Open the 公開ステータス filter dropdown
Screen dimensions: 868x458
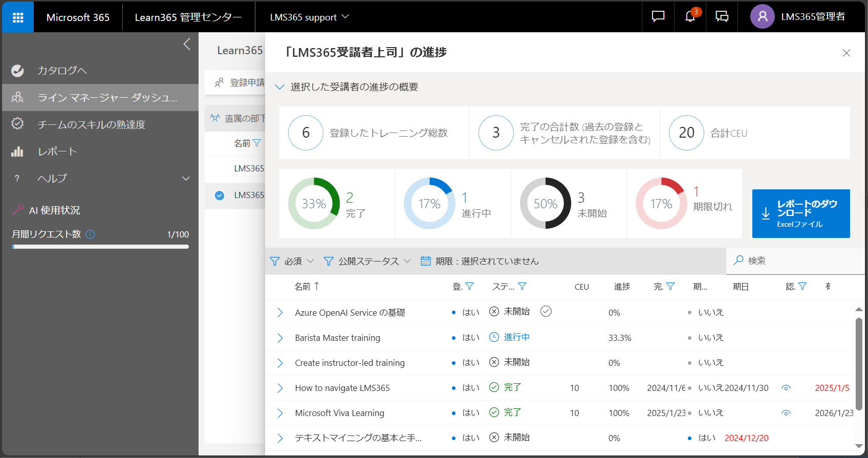point(367,261)
